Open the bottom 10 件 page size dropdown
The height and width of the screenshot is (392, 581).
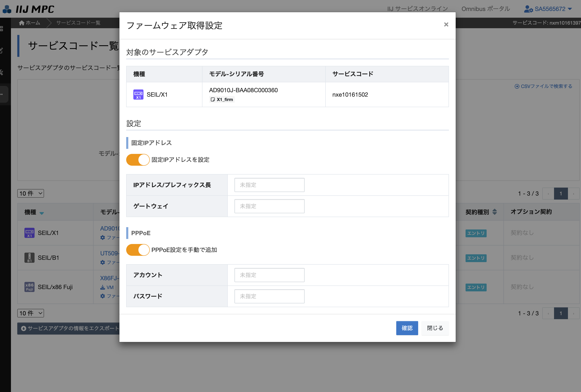tap(31, 313)
